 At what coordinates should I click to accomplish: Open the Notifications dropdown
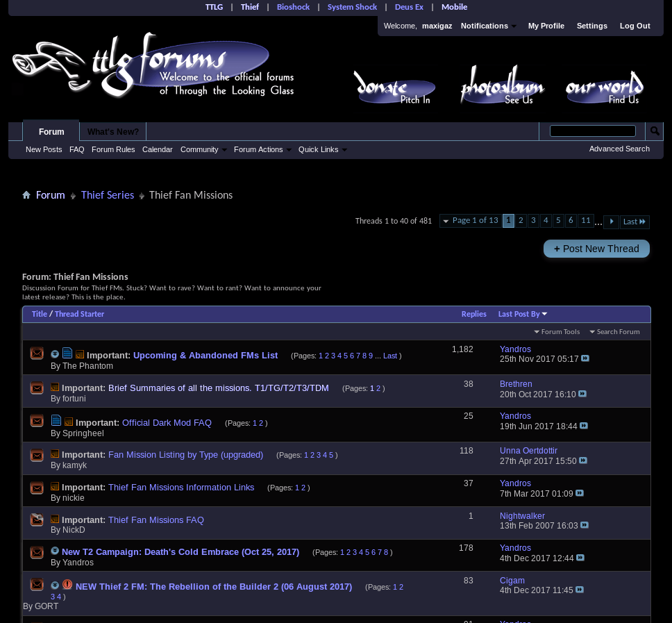click(489, 26)
